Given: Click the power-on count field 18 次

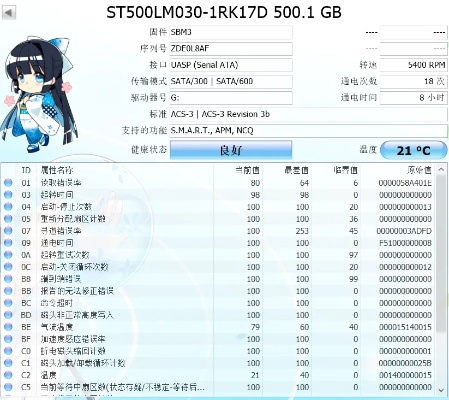Looking at the screenshot, I should (413, 81).
